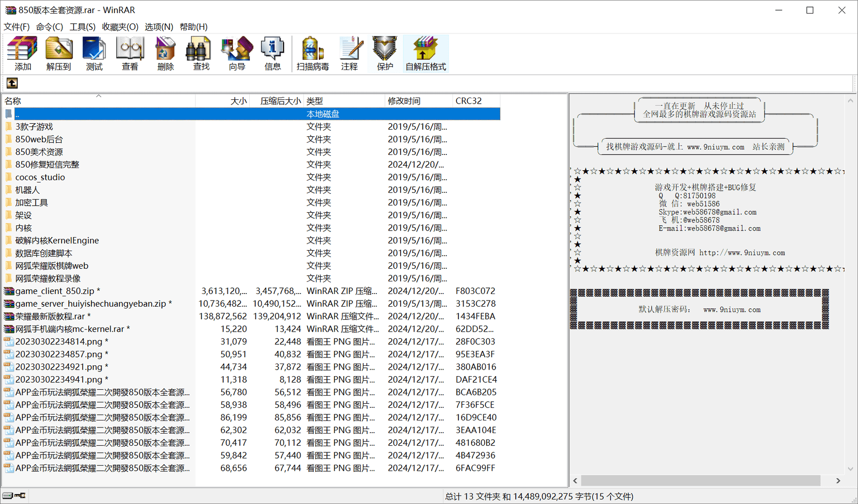Image resolution: width=858 pixels, height=504 pixels.
Task: Click the CRC32 value 481680B2
Action: coord(475,442)
